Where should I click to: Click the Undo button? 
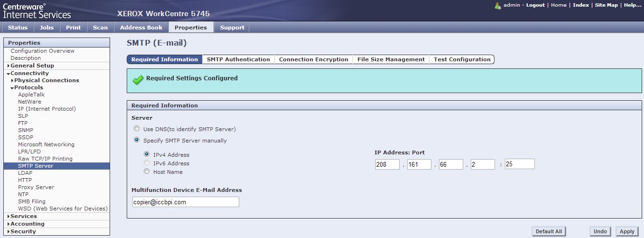point(600,231)
